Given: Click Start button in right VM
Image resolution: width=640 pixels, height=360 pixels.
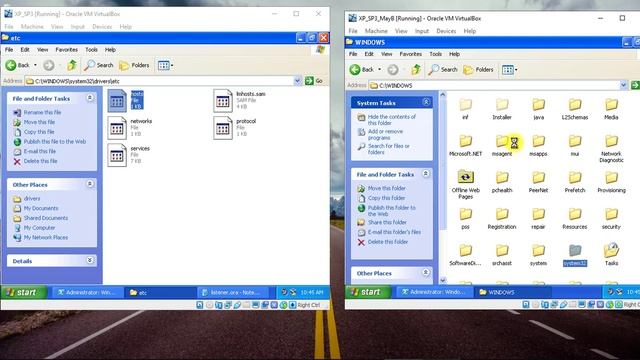Looking at the screenshot, I should [x=367, y=292].
